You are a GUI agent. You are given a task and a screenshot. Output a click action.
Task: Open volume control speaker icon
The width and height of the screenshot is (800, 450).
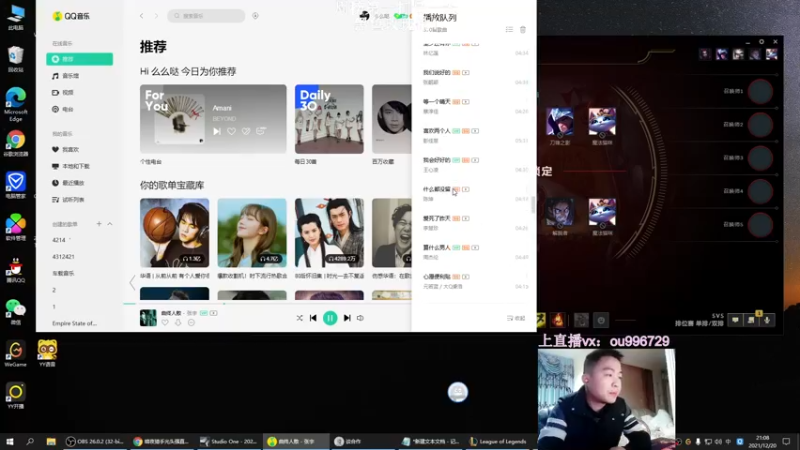coord(360,318)
